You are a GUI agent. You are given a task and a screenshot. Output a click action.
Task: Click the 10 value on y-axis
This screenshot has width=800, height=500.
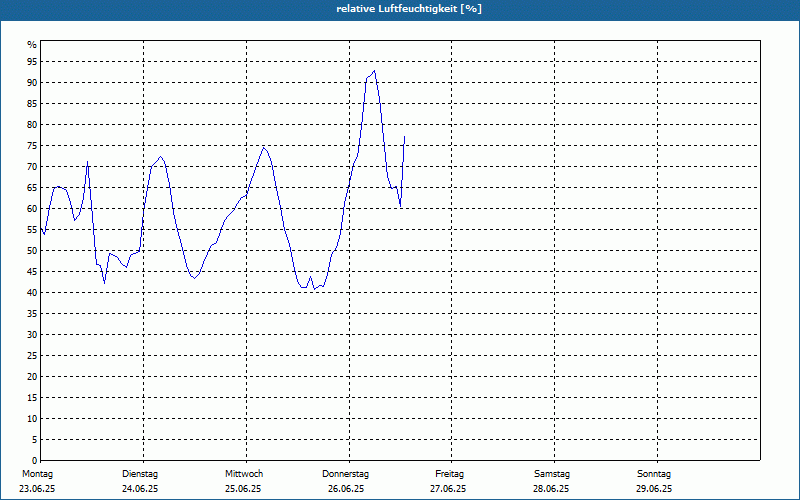pyautogui.click(x=32, y=419)
